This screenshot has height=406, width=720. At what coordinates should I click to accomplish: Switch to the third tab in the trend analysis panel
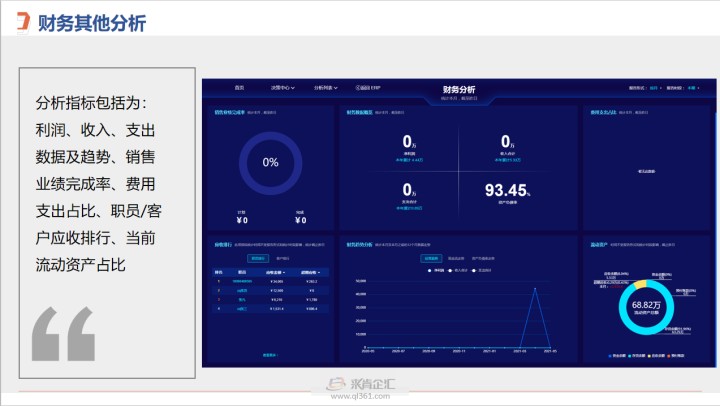click(483, 259)
